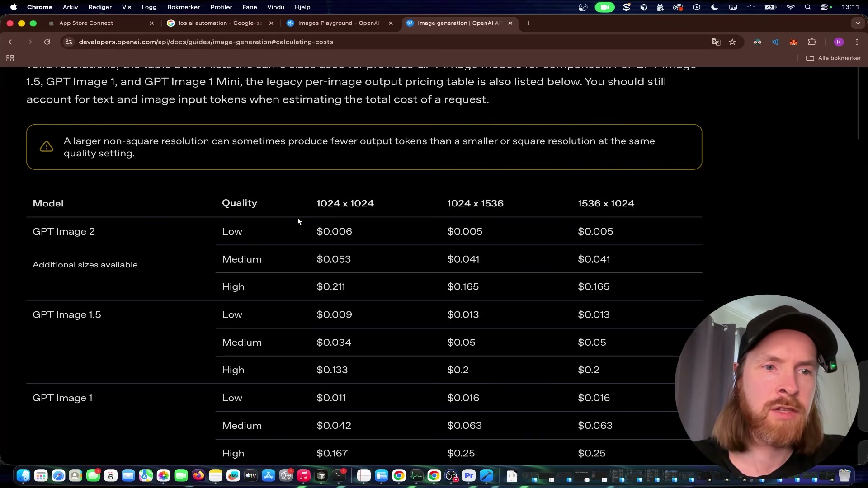868x488 pixels.
Task: Reload the OpenAI docs page
Action: click(47, 42)
